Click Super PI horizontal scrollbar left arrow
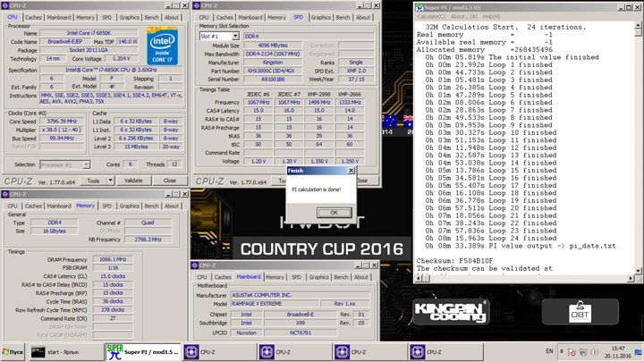 click(x=419, y=278)
